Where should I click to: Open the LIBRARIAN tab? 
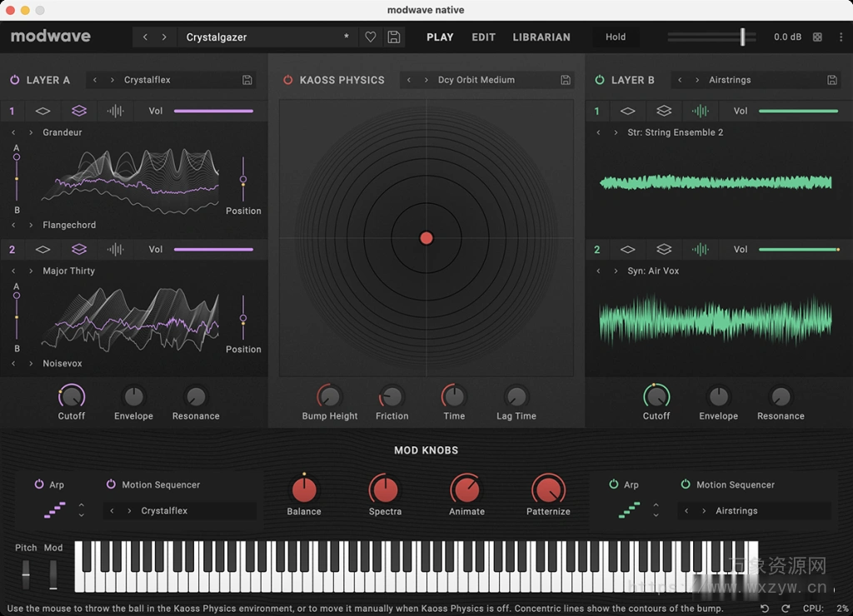coord(541,37)
